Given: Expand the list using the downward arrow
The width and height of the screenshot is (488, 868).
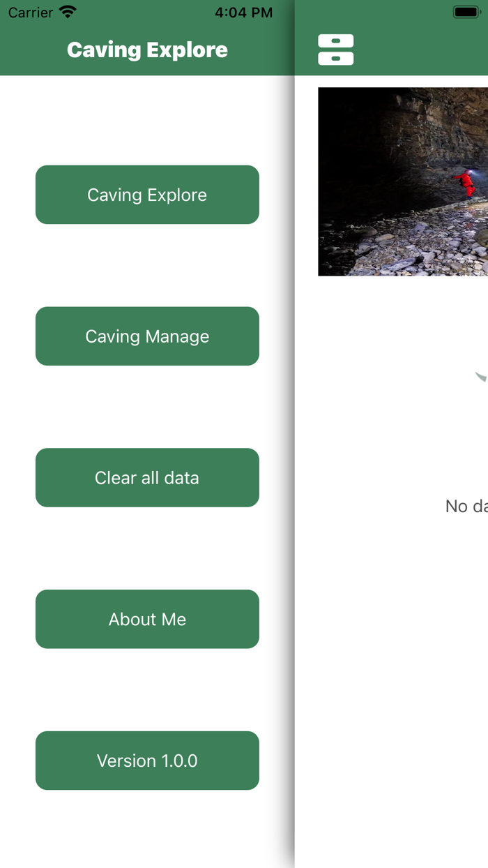Looking at the screenshot, I should coord(481,377).
